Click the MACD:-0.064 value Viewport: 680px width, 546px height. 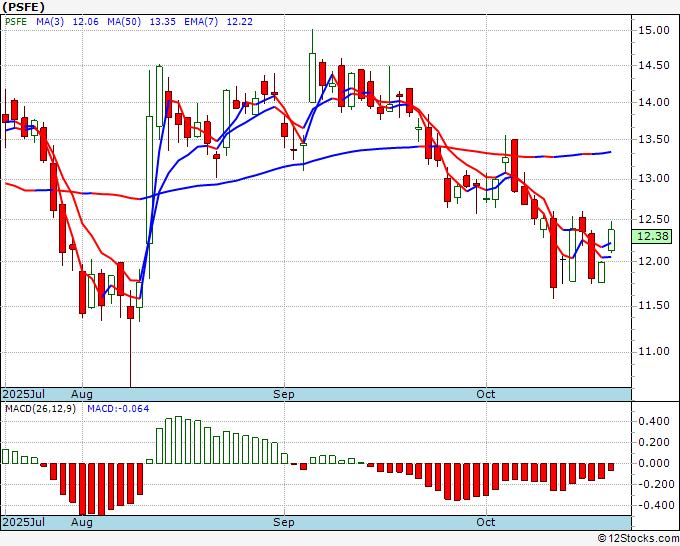pos(118,409)
